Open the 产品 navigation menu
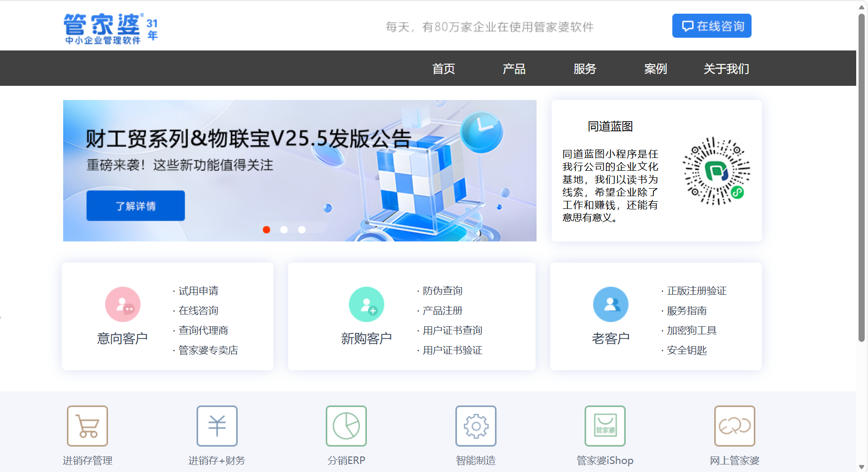The height and width of the screenshot is (472, 868). (x=514, y=69)
